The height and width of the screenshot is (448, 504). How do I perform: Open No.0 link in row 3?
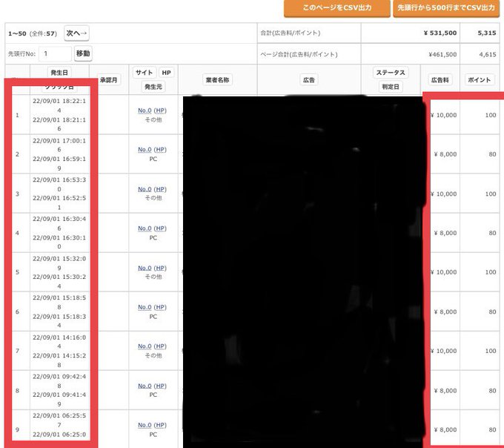[x=145, y=189]
